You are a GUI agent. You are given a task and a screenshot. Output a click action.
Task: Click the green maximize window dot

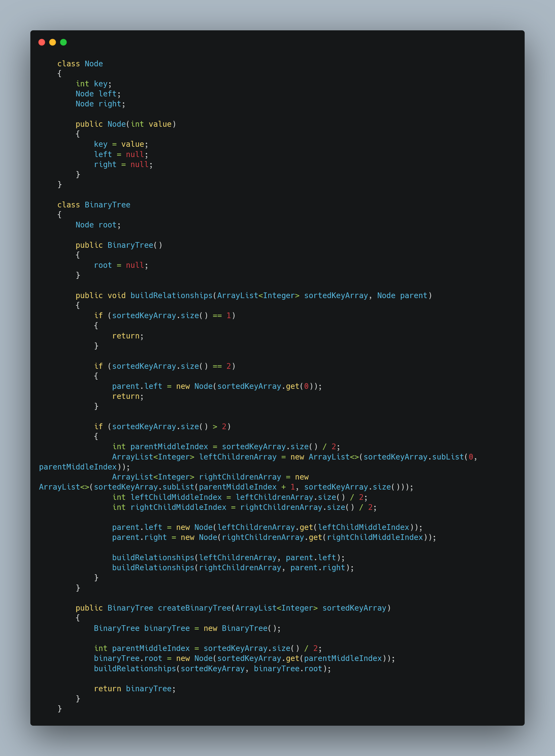tap(63, 42)
